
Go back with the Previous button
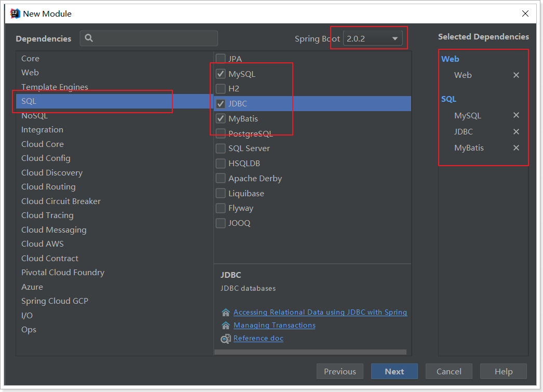[340, 371]
